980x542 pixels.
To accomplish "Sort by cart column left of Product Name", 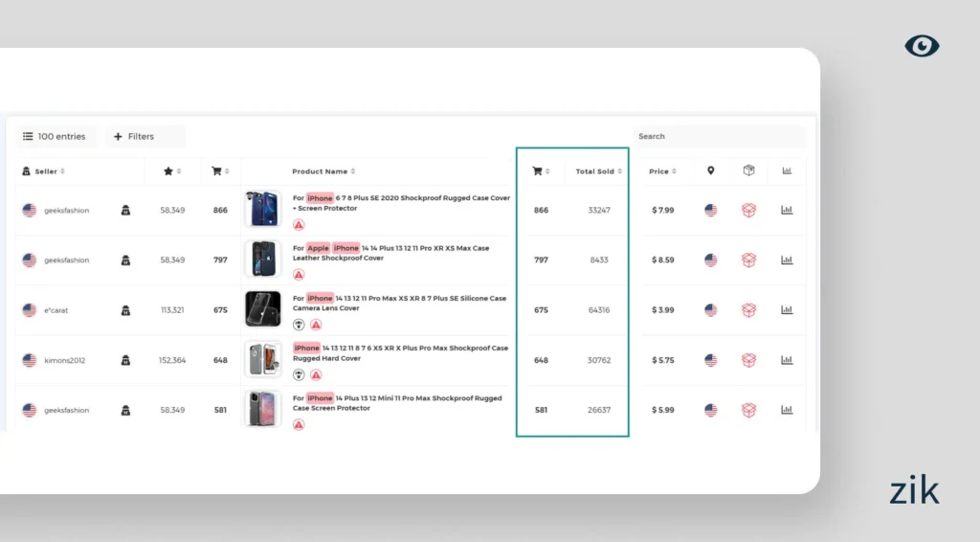I will click(220, 171).
